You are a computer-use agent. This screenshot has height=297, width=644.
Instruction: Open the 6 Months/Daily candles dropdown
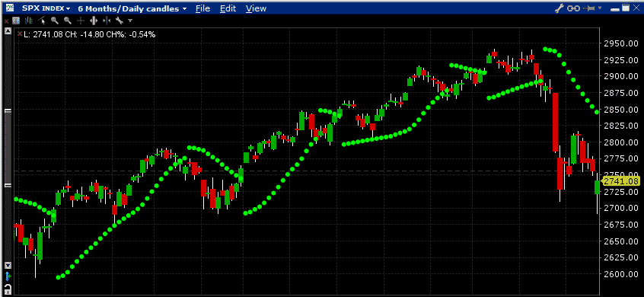tap(132, 8)
